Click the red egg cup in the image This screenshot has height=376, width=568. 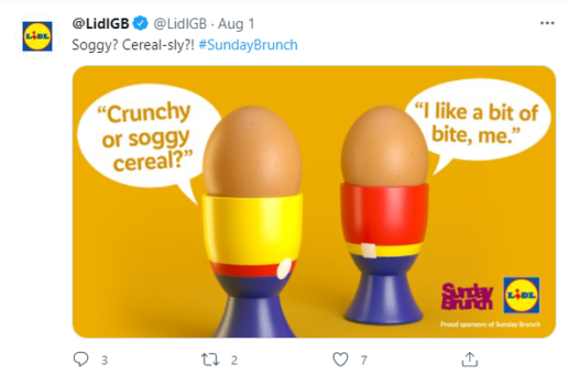coord(384,254)
